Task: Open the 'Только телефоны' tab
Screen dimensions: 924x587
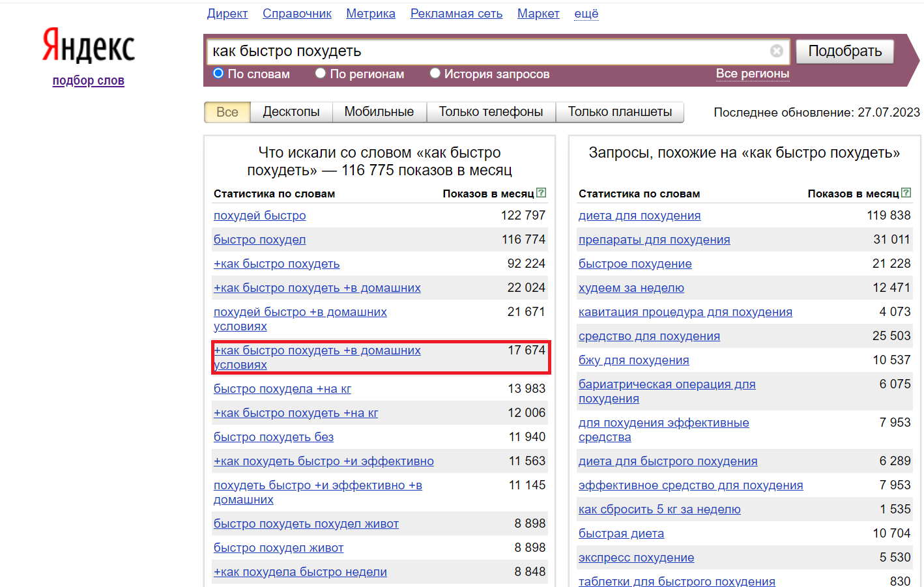Action: [x=491, y=112]
